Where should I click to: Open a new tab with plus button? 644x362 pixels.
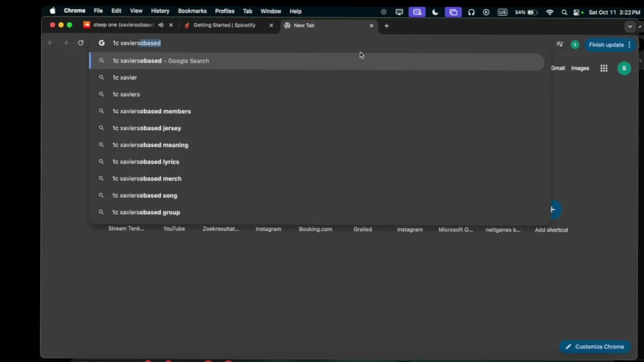pos(386,25)
